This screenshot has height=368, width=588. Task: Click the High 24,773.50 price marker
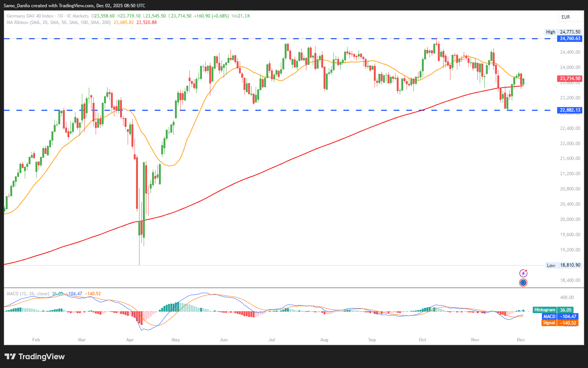click(563, 32)
